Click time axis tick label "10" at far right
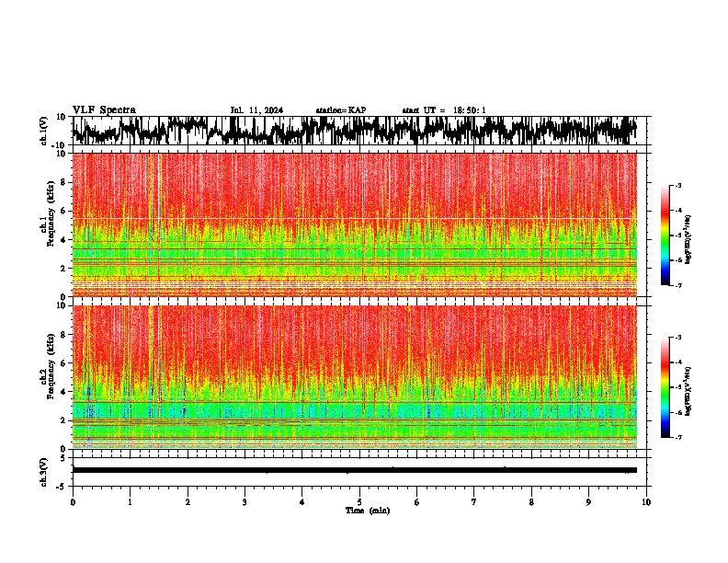Image resolution: width=728 pixels, height=563 pixels. pyautogui.click(x=646, y=502)
